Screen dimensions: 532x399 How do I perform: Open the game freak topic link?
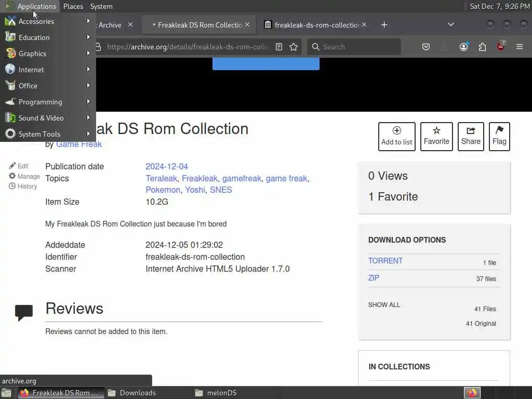click(x=286, y=179)
